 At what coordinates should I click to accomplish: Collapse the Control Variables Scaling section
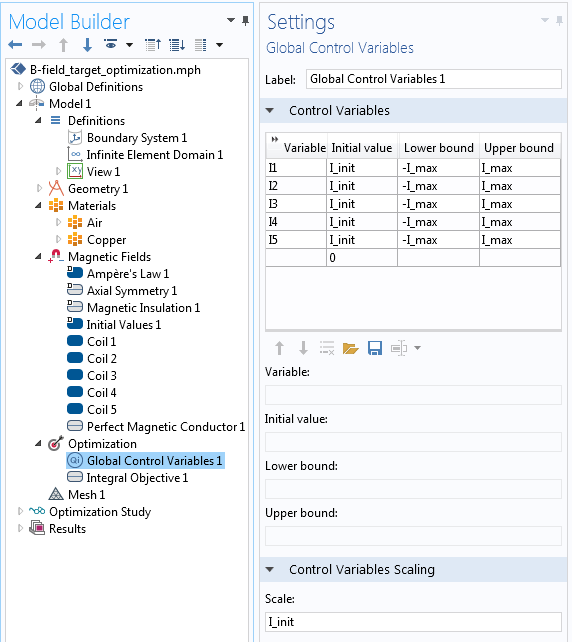[x=269, y=570]
